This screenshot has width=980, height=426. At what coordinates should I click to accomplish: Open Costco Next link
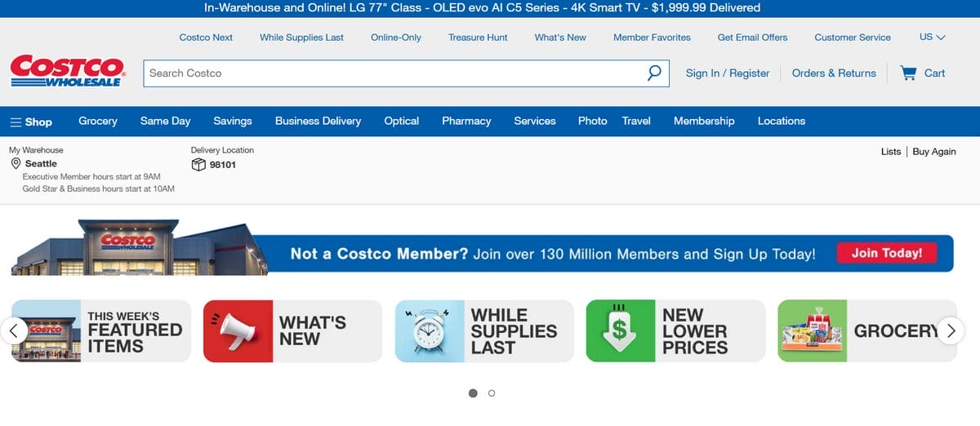206,38
